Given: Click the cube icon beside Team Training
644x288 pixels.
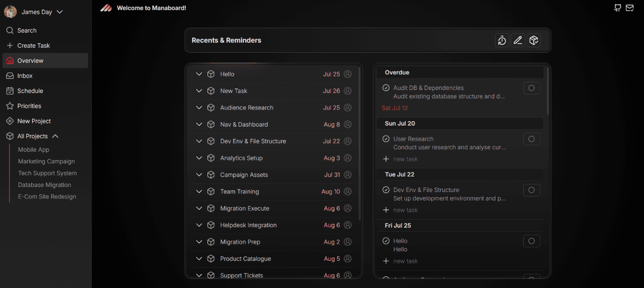Looking at the screenshot, I should point(211,191).
